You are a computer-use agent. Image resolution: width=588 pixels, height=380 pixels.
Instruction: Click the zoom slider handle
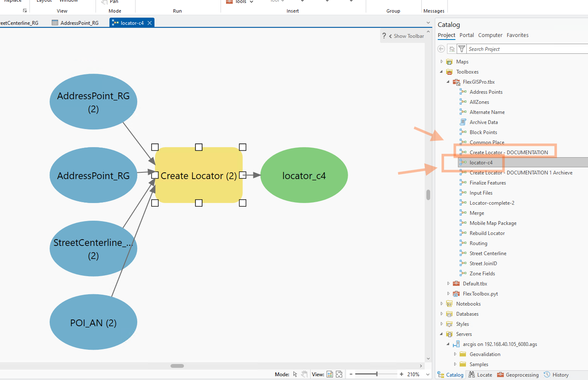coord(377,374)
